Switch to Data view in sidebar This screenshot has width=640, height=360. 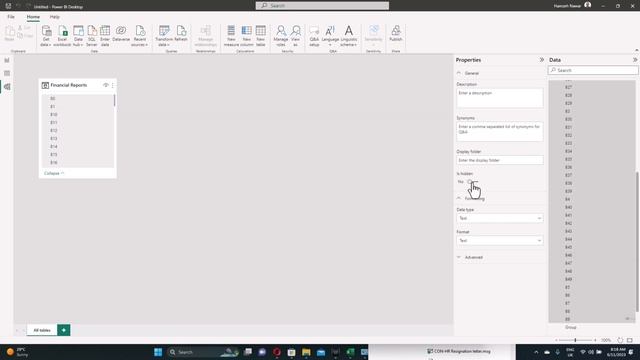tap(7, 73)
